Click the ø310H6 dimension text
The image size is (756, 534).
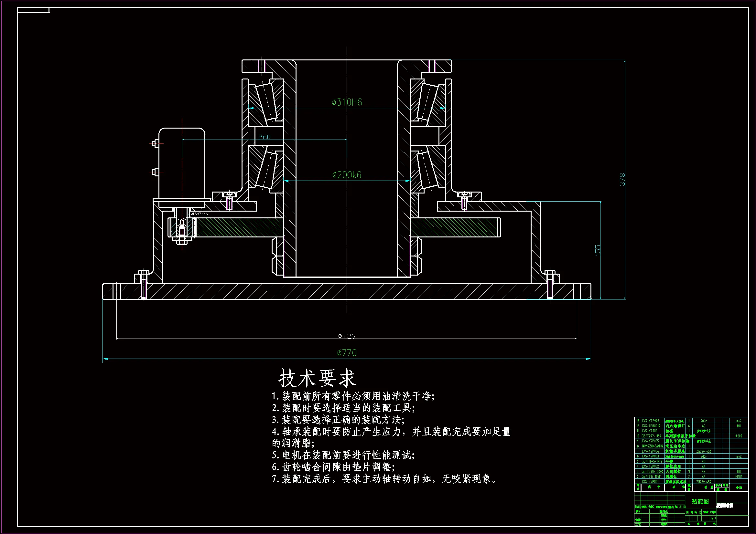coord(346,102)
